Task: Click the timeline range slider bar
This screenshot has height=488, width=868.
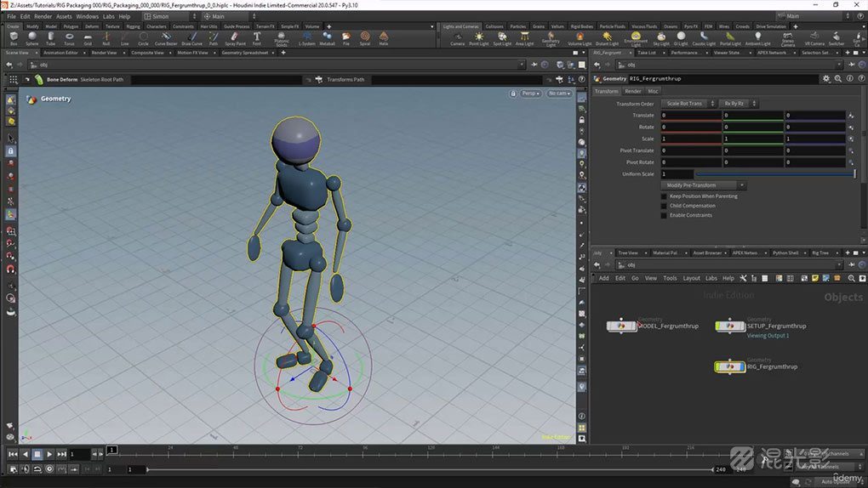Action: point(430,469)
